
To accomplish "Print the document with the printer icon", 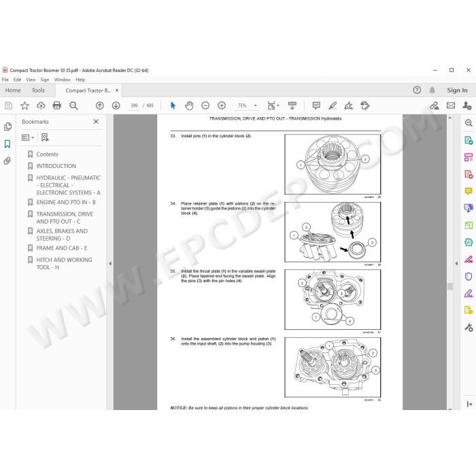I will click(56, 105).
